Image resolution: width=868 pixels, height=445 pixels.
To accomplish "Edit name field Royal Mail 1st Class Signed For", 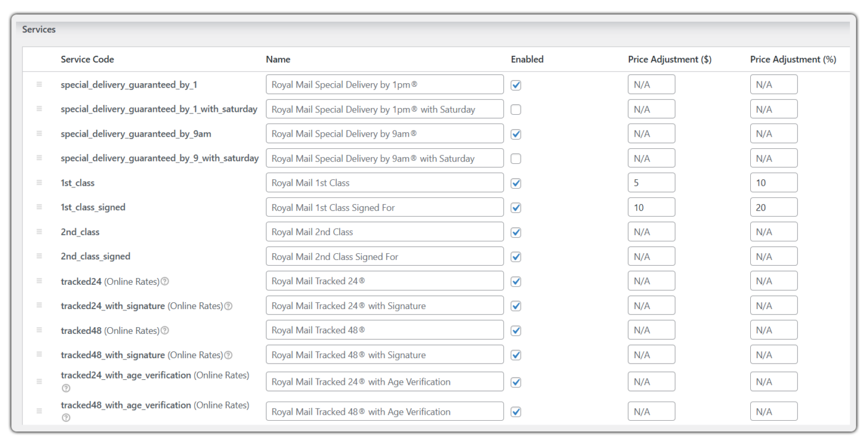I will [x=385, y=207].
